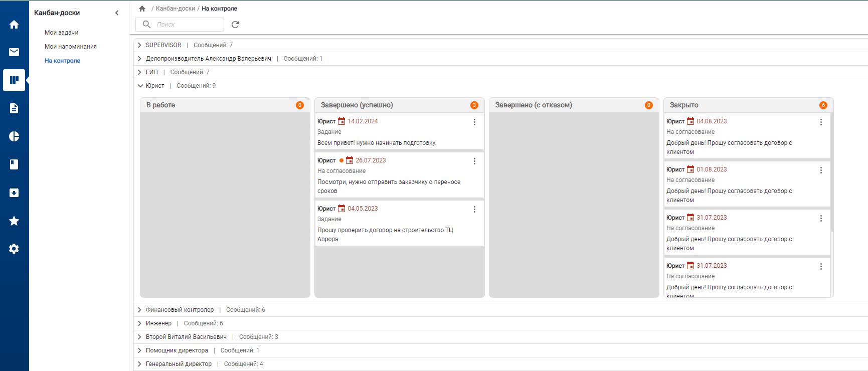Click Канбан-доски breadcrumb link
The width and height of the screenshot is (868, 371).
tap(176, 9)
